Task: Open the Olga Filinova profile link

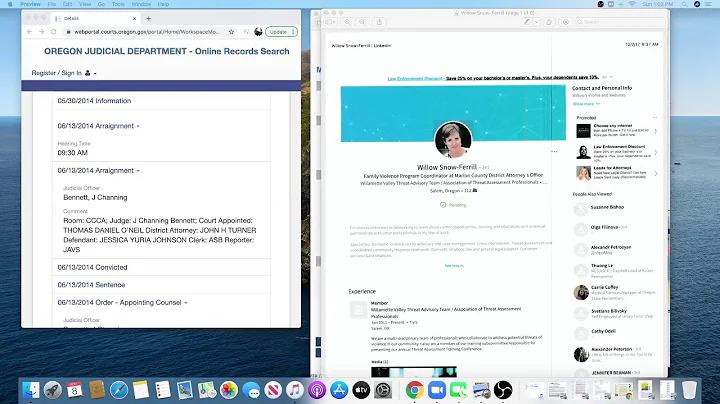Action: pyautogui.click(x=604, y=227)
